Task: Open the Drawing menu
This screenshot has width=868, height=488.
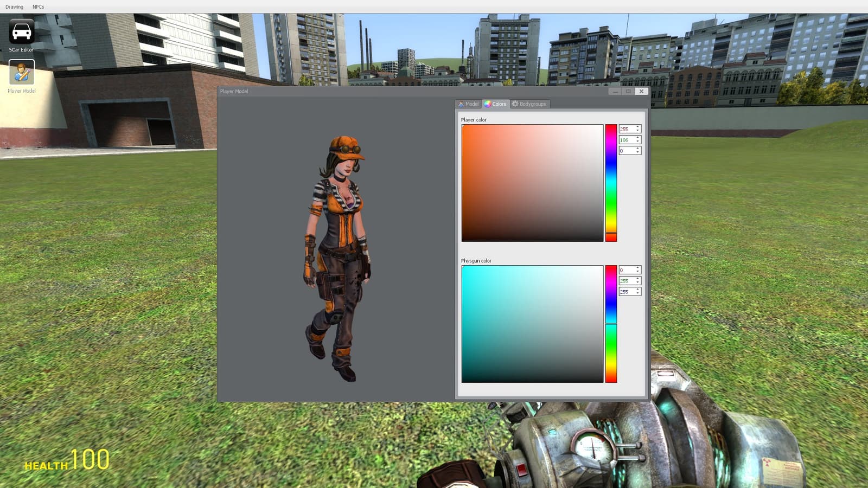Action: coord(14,7)
